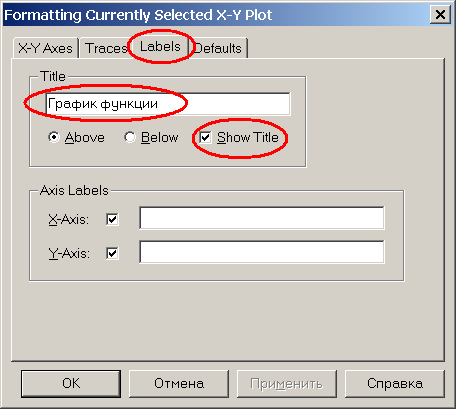Close the formatting dialog window
456x409 pixels.
(440, 15)
